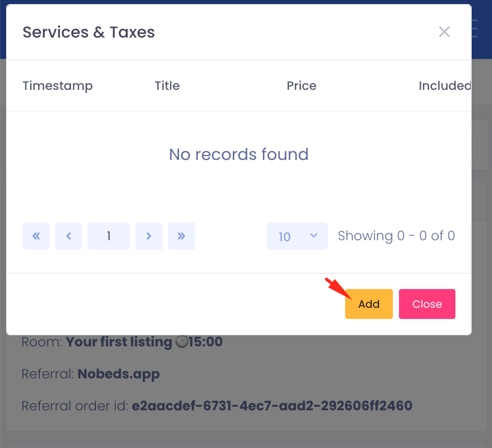Viewport: 492px width, 448px height.
Task: Go to the first page using double-left arrow
Action: (x=36, y=236)
